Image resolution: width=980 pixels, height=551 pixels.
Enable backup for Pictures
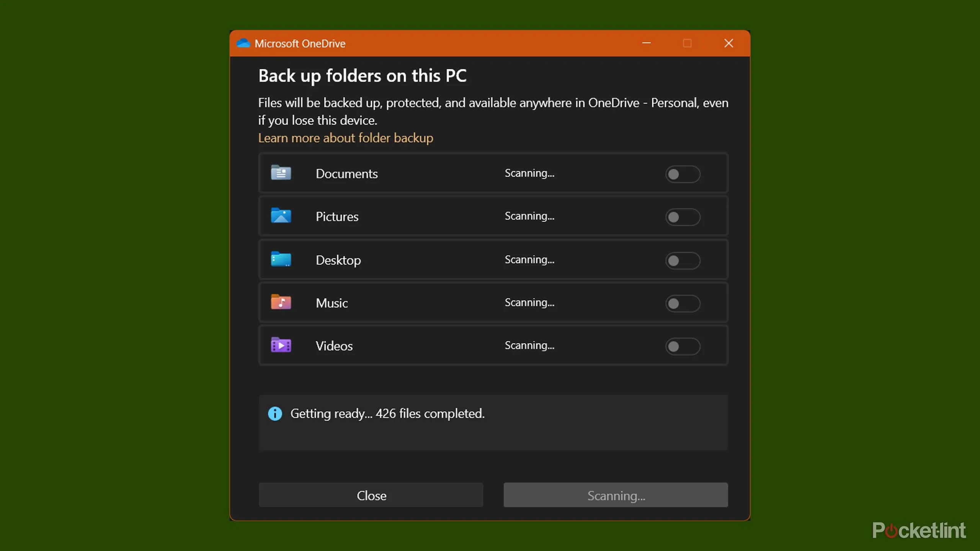[x=683, y=217]
